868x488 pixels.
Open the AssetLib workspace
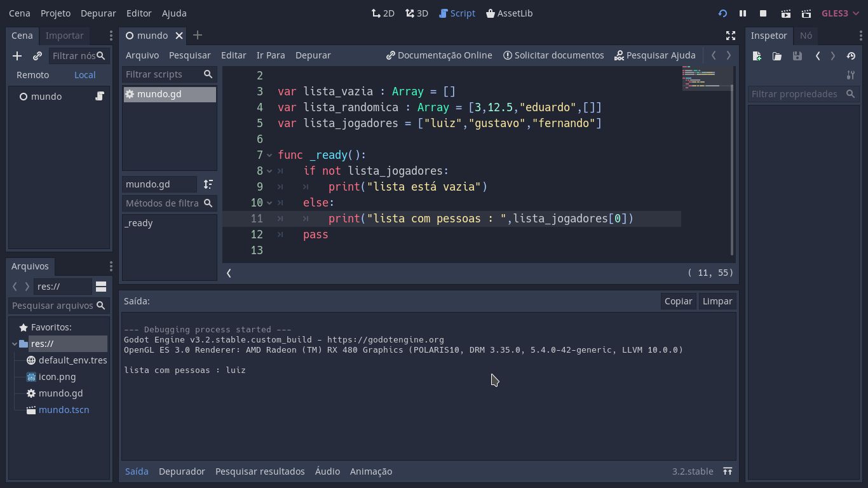pyautogui.click(x=509, y=13)
